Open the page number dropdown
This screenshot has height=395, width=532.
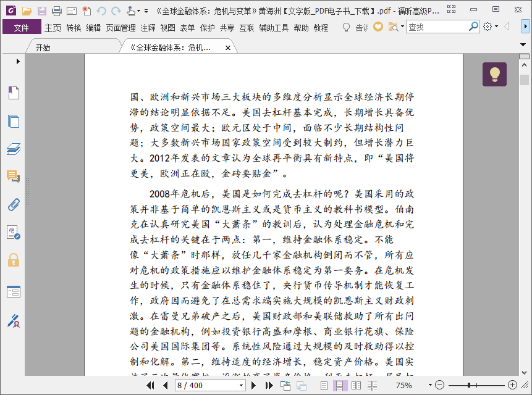[x=241, y=385]
